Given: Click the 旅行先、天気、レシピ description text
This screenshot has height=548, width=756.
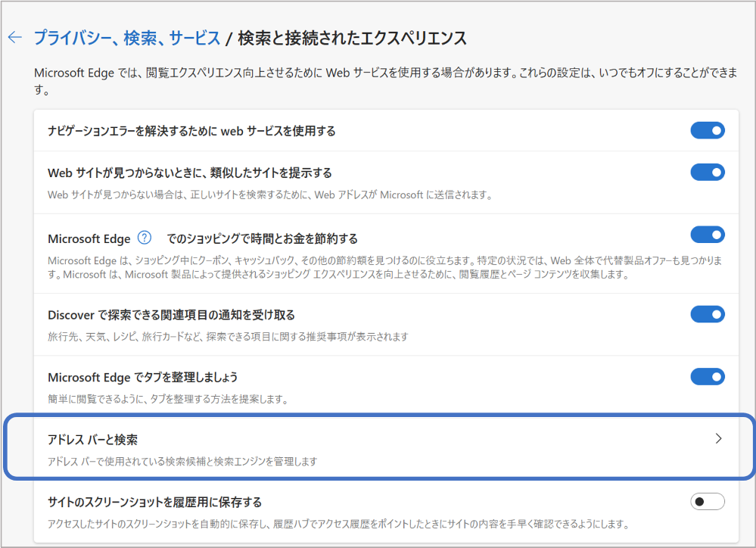Looking at the screenshot, I should click(x=228, y=337).
